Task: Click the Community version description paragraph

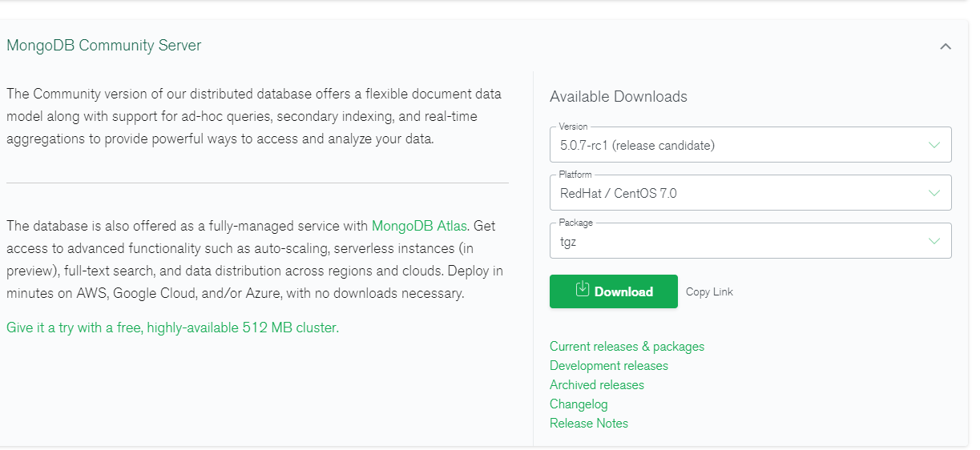Action: coord(253,116)
